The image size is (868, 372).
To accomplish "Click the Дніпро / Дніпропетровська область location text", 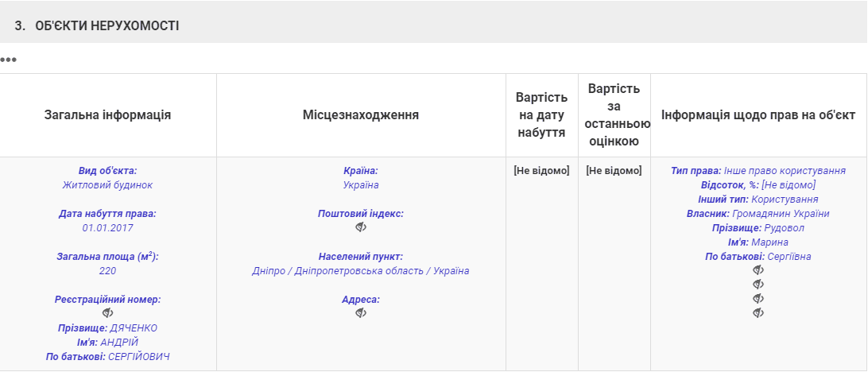I will 360,271.
